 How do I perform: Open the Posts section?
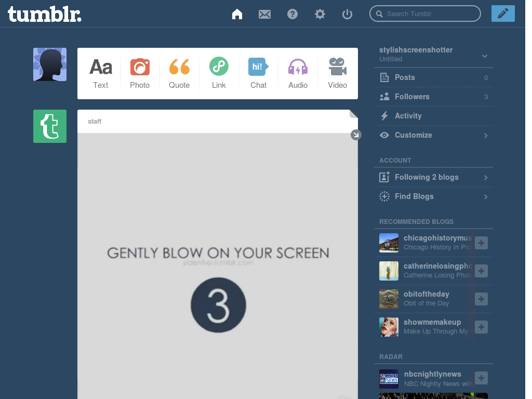point(417,77)
